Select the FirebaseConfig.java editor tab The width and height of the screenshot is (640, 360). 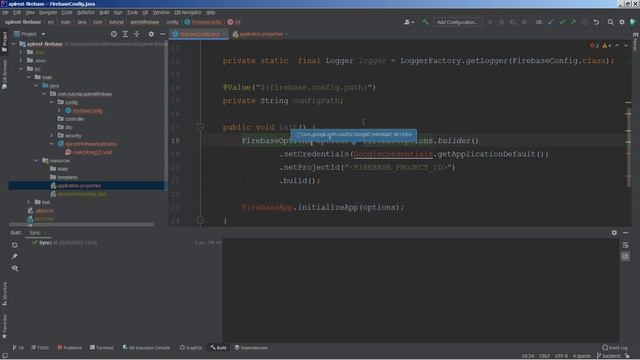(200, 34)
